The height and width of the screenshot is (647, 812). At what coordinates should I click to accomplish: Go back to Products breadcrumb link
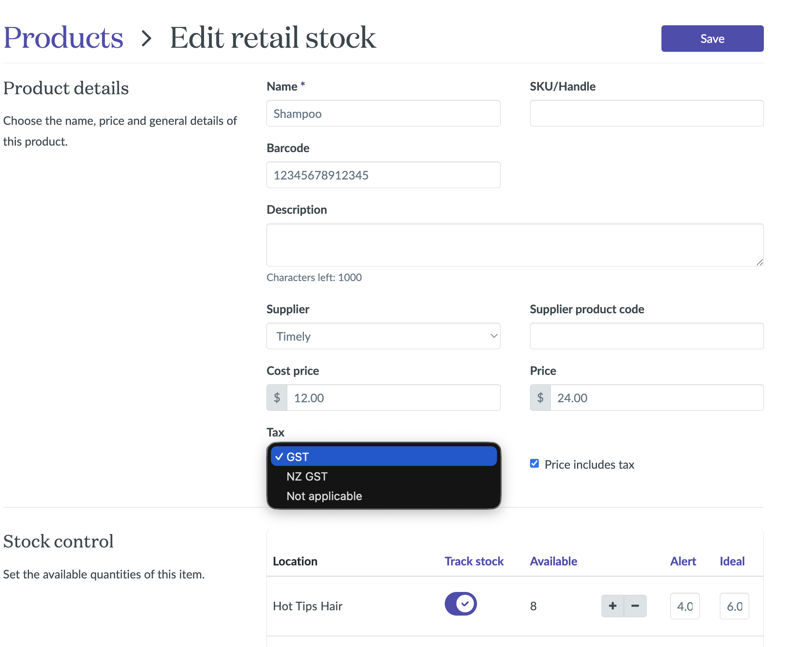(x=63, y=38)
